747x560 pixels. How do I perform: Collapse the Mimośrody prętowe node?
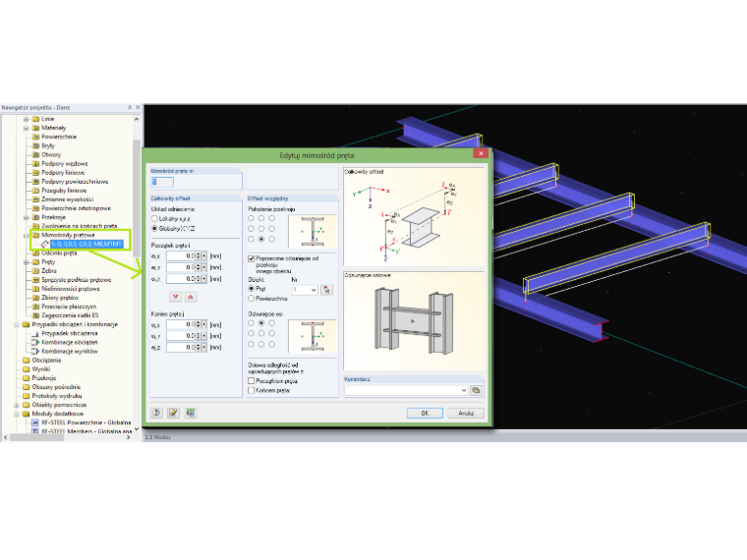(27, 235)
